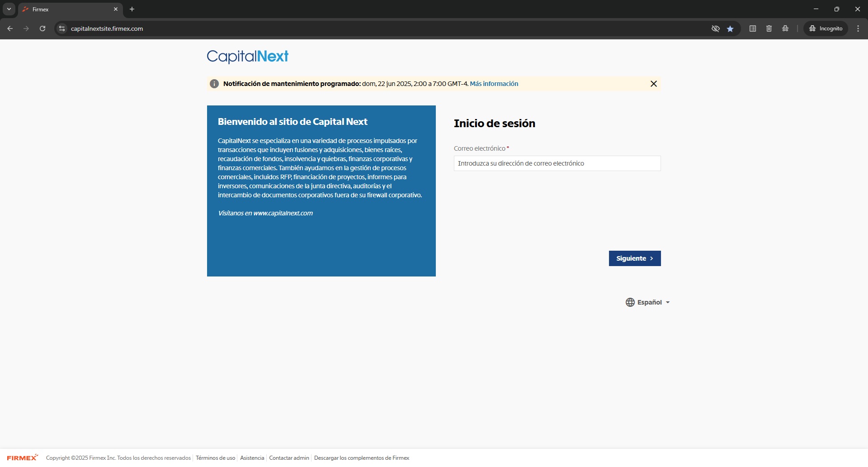View site information icon in address bar
The image size is (868, 467).
62,29
